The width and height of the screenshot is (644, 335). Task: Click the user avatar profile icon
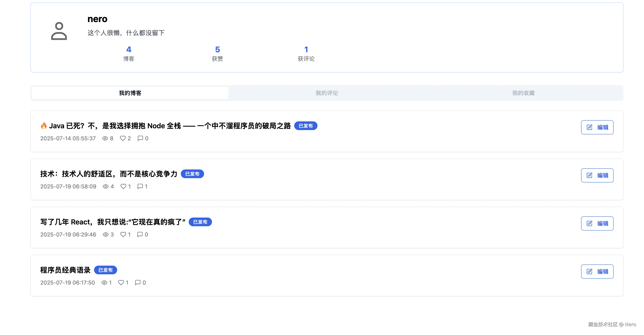tap(59, 31)
